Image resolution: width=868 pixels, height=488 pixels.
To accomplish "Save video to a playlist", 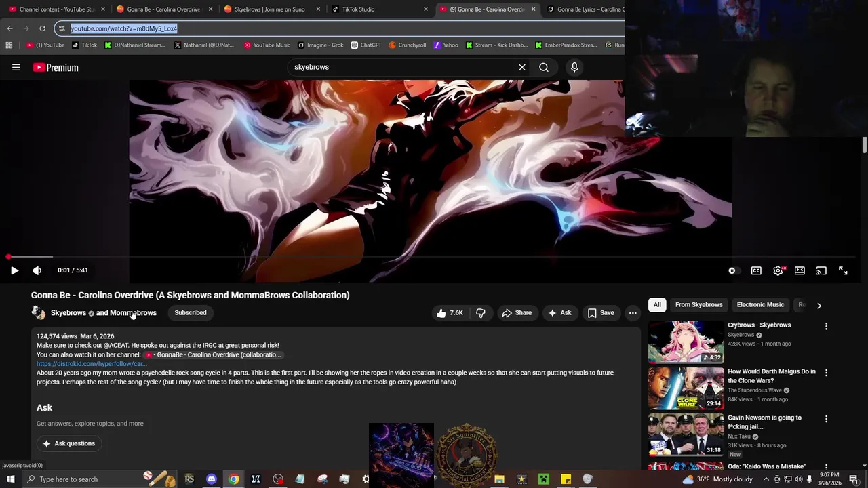I will [601, 312].
